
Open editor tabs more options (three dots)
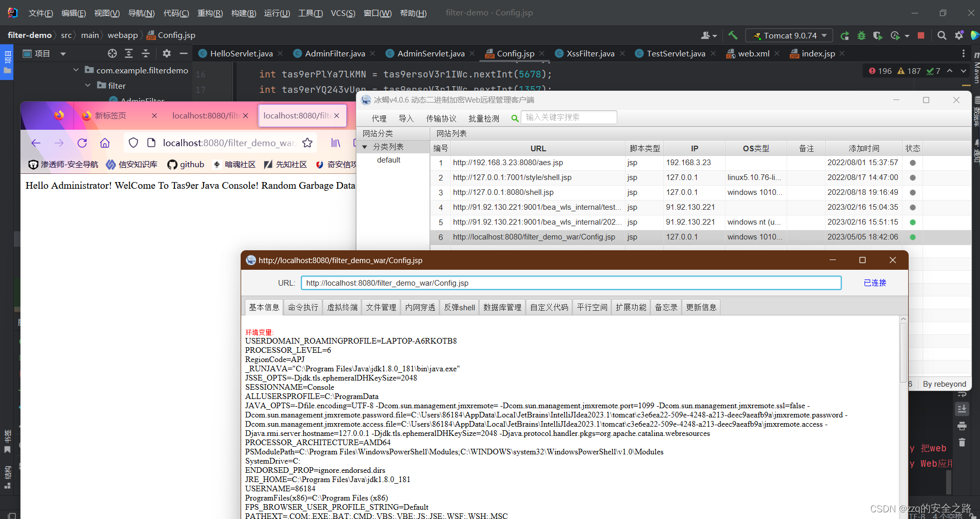pos(964,53)
